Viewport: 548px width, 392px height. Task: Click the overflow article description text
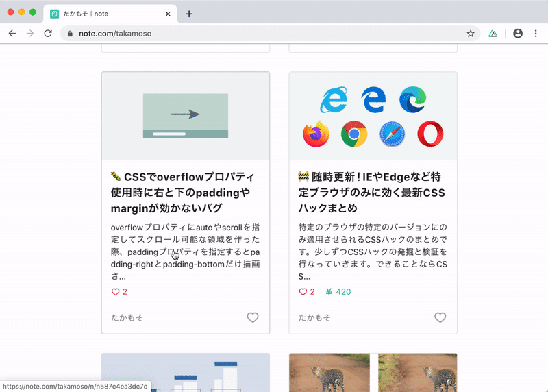coord(185,252)
